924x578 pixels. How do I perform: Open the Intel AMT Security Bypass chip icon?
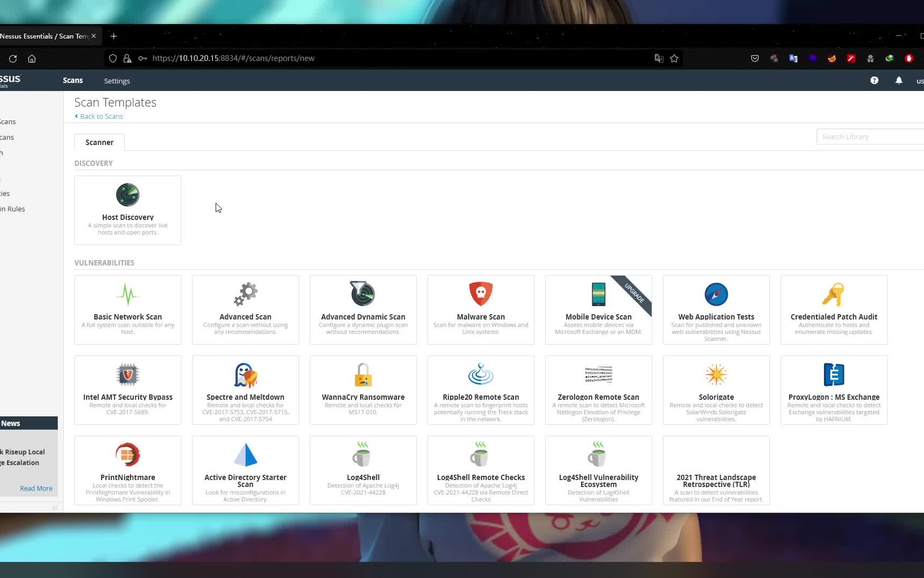click(x=128, y=374)
